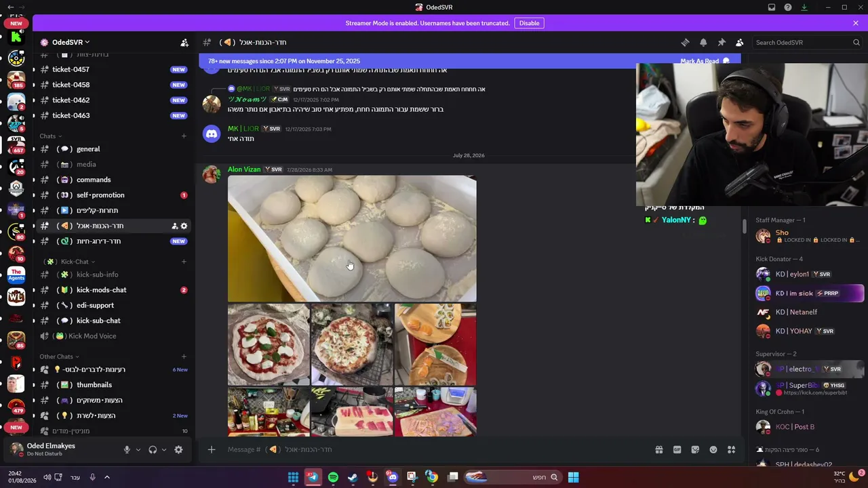
Task: Switch to the general channel
Action: [113, 149]
